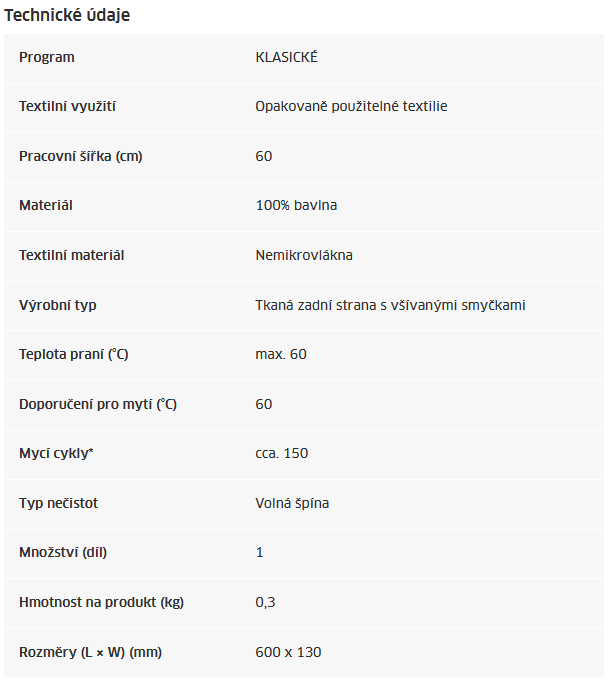Click the cca. 150 value

pos(282,453)
